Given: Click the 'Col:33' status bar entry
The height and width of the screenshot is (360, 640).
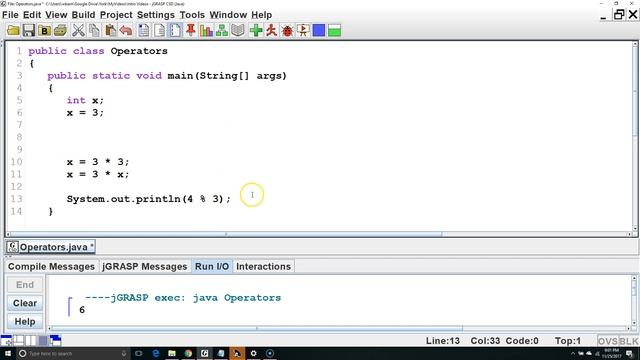Looking at the screenshot, I should tap(485, 341).
